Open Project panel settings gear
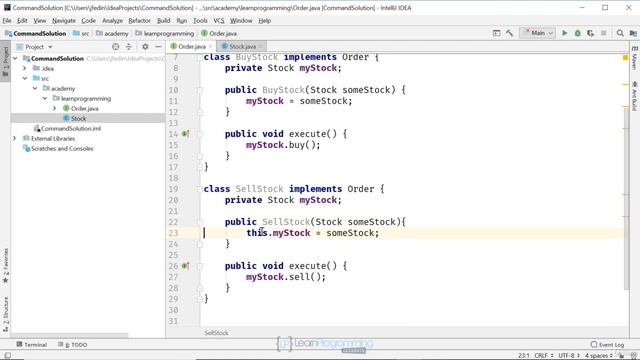The image size is (640, 360). click(x=145, y=47)
